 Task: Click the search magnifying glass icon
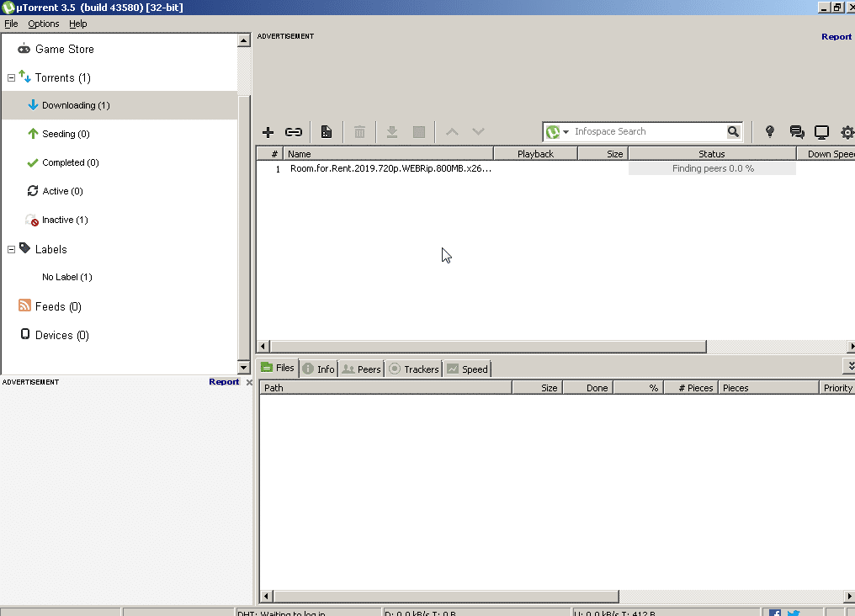coord(734,131)
